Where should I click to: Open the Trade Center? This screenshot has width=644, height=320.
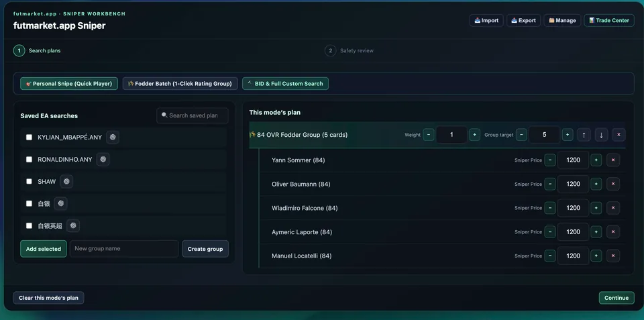click(609, 21)
